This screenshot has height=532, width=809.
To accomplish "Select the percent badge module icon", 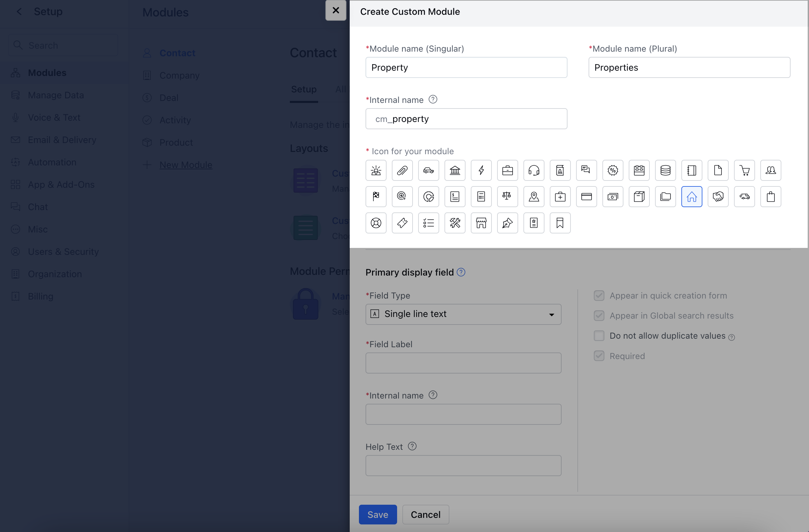I will point(613,170).
